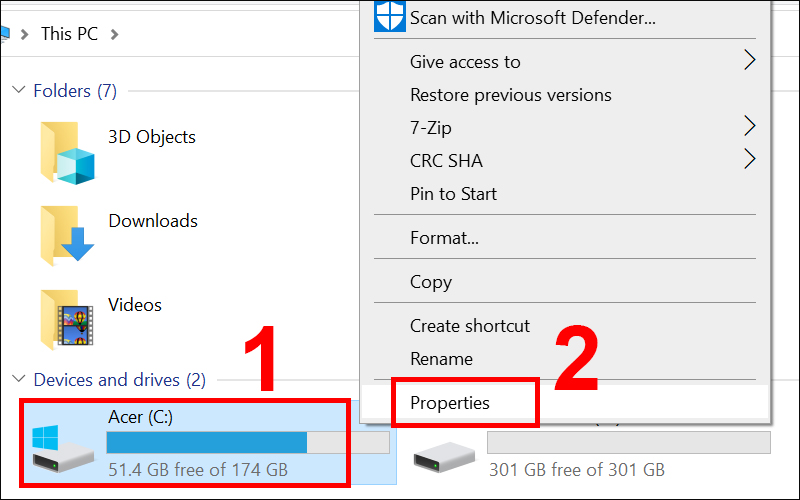Click This PC in the address bar
The height and width of the screenshot is (500, 800).
(x=69, y=34)
